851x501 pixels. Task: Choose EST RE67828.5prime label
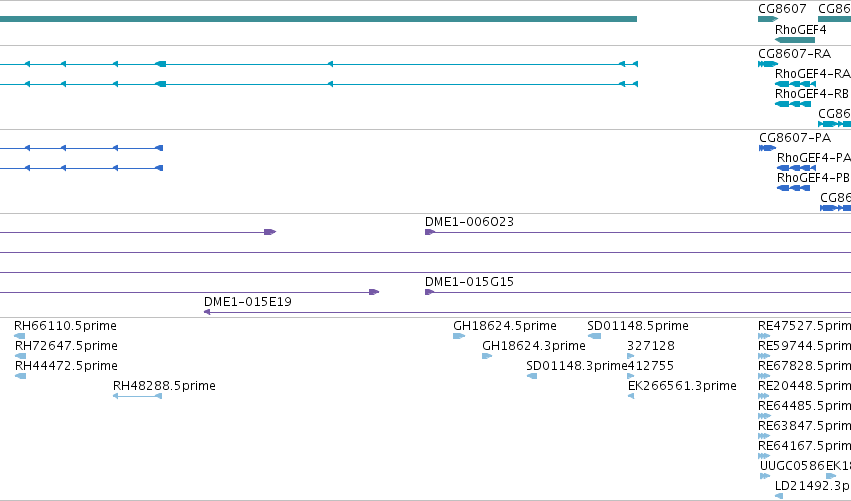pyautogui.click(x=804, y=366)
